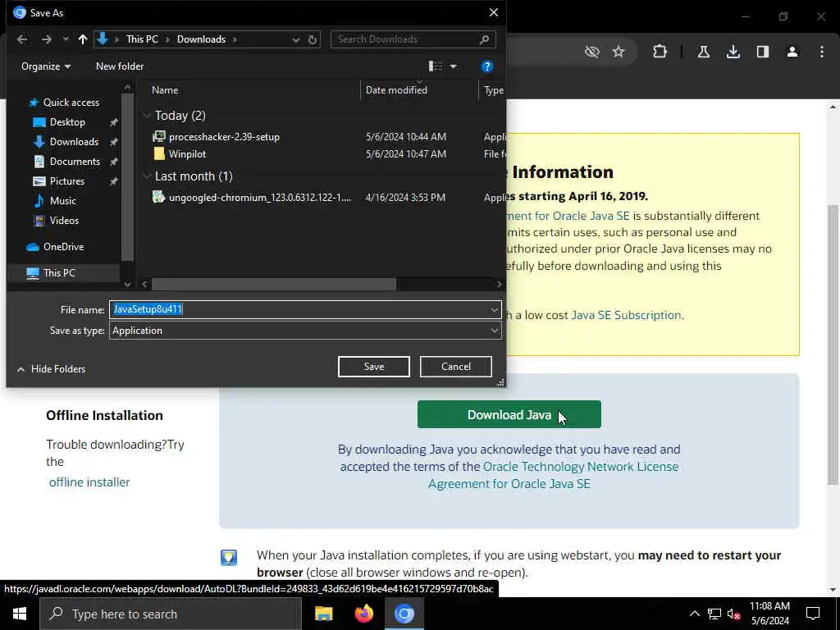The height and width of the screenshot is (630, 840).
Task: Select OneDrive in the navigation pane
Action: point(63,247)
